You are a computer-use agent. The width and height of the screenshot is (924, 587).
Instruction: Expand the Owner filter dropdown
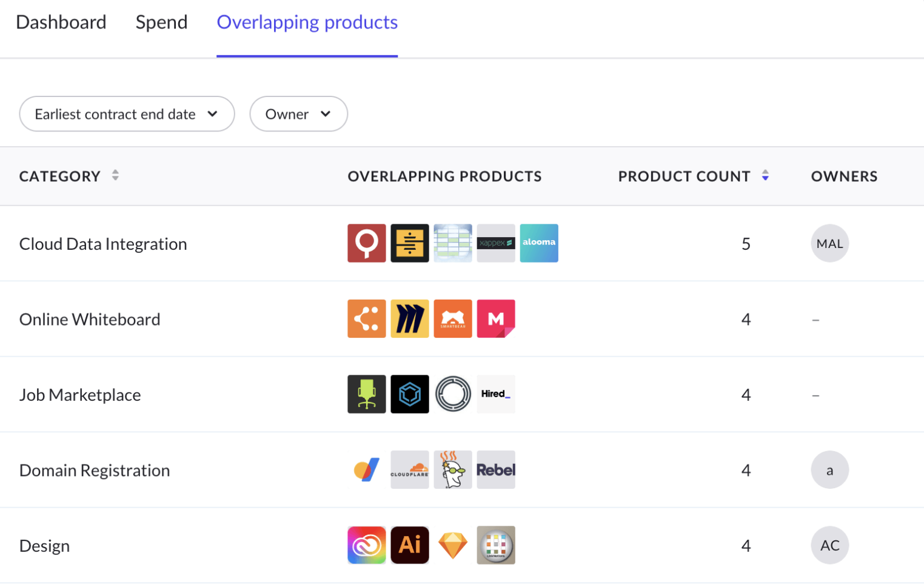click(298, 114)
